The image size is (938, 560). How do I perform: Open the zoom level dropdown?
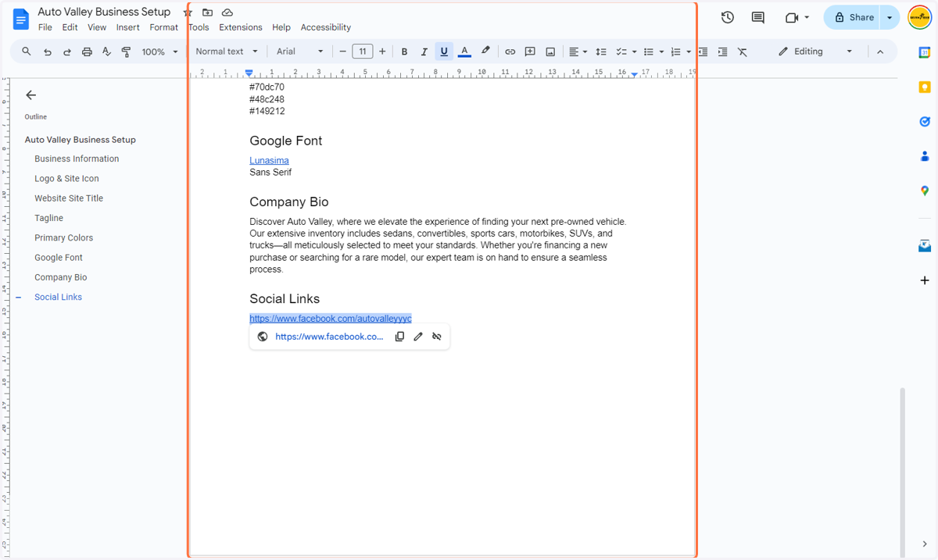(160, 52)
